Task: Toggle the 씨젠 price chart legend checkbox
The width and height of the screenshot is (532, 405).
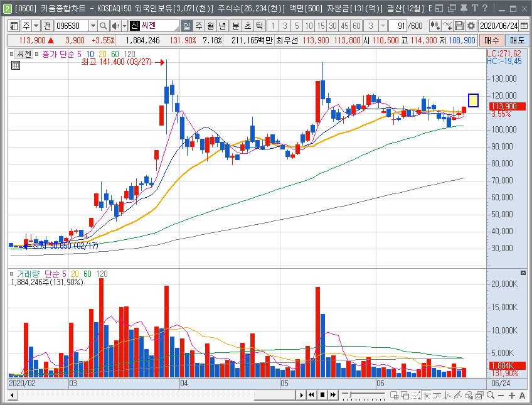Action: point(12,54)
